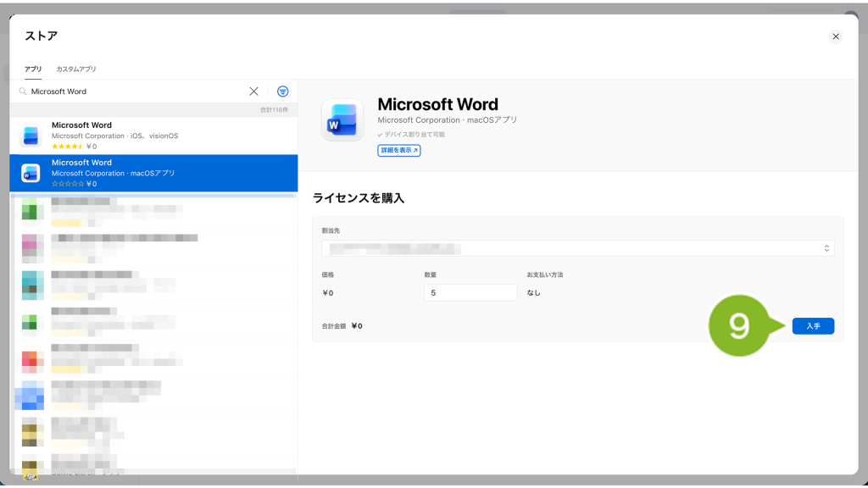Click the お支払い方法 なし value
The image size is (868, 488).
pyautogui.click(x=533, y=292)
